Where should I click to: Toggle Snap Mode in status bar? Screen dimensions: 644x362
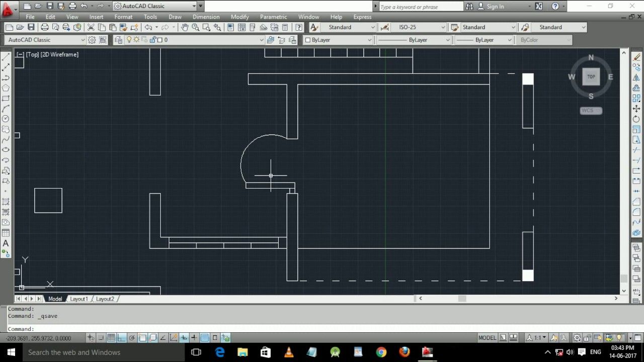click(101, 338)
